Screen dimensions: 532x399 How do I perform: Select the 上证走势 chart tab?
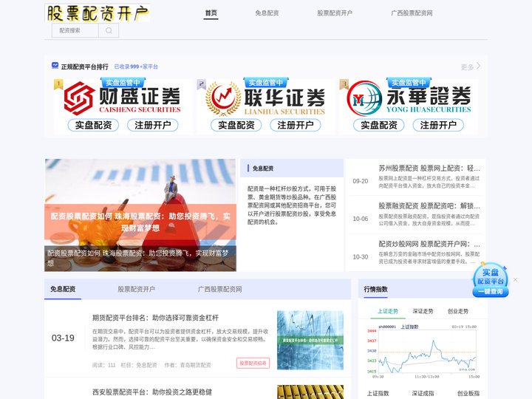point(388,311)
